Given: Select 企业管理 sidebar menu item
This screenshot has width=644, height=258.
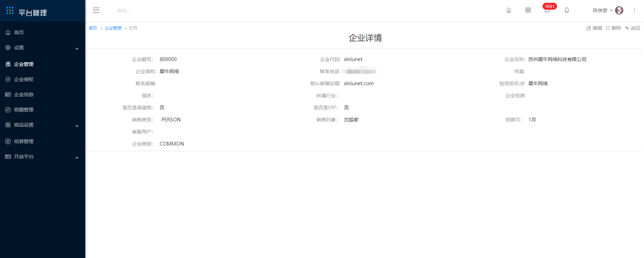Looking at the screenshot, I should coord(42,64).
